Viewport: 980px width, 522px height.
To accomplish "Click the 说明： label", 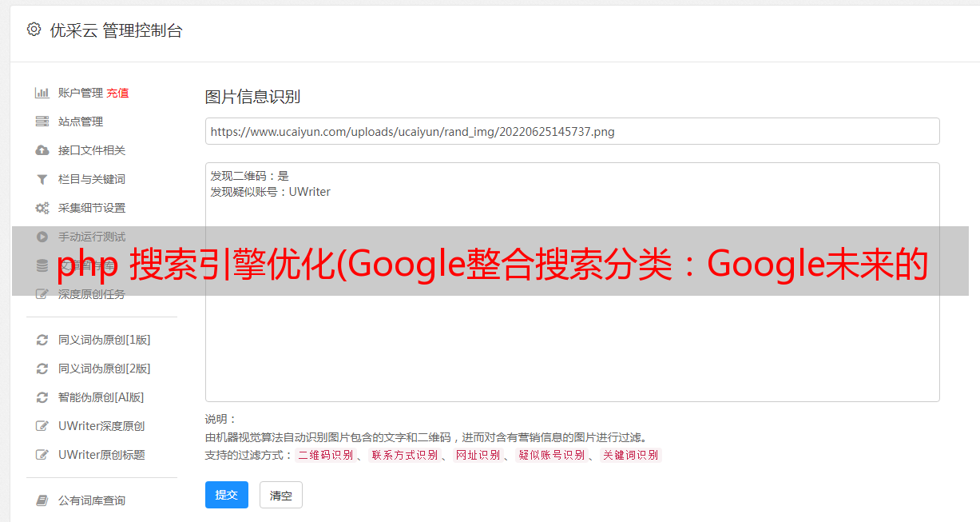I will (x=220, y=419).
